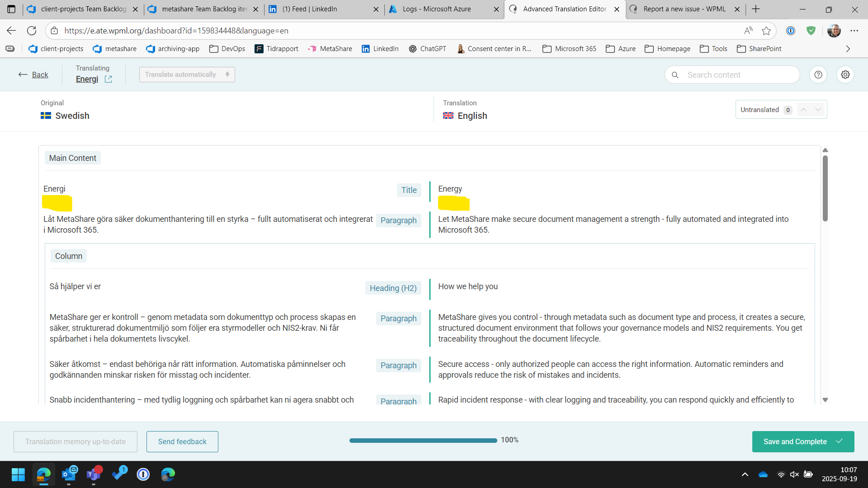Click the Title type label
Screen dimensions: 868x488
[x=409, y=190]
